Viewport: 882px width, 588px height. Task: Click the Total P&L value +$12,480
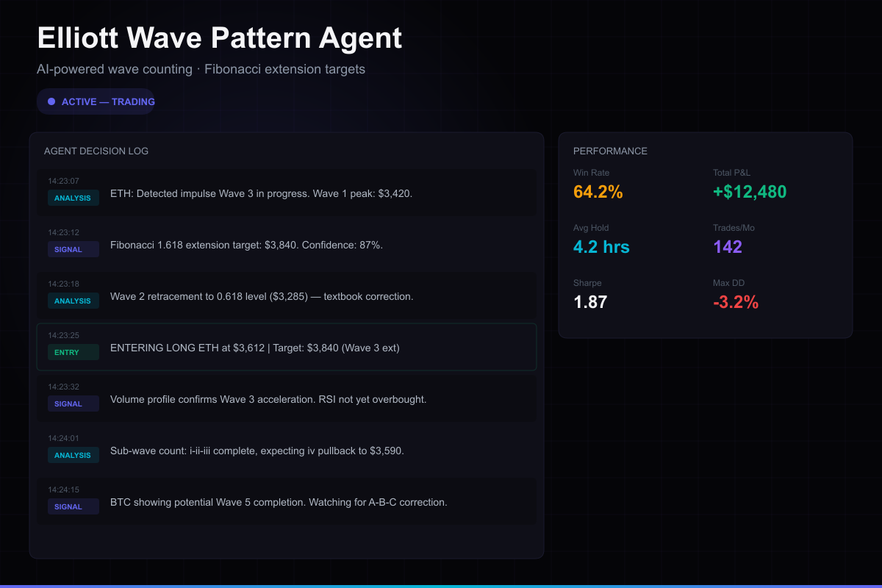(x=750, y=192)
